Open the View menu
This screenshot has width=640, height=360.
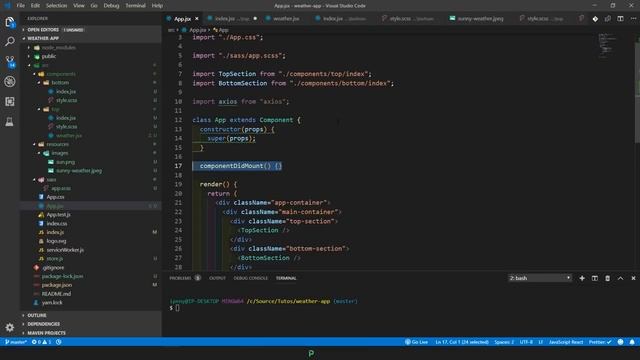pos(79,6)
